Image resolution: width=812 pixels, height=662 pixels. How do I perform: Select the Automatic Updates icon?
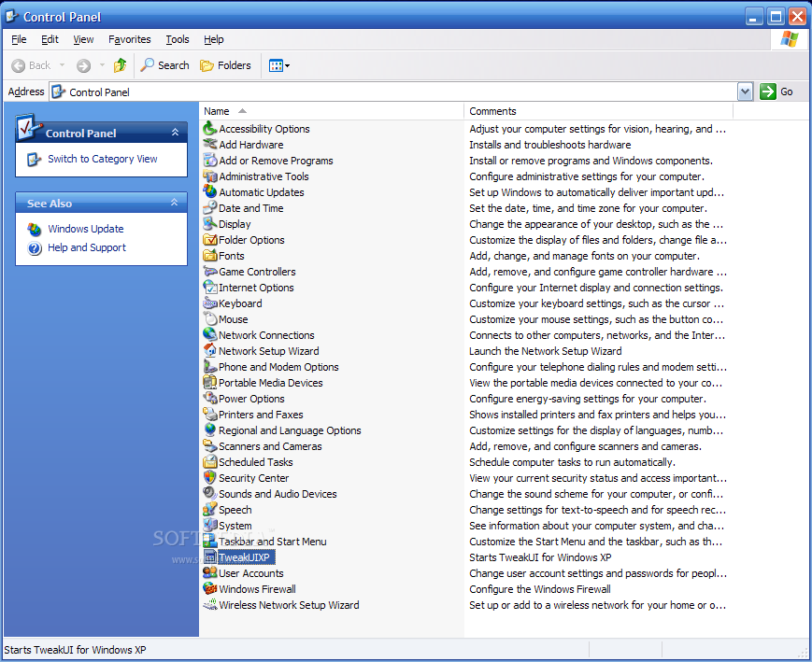(209, 192)
